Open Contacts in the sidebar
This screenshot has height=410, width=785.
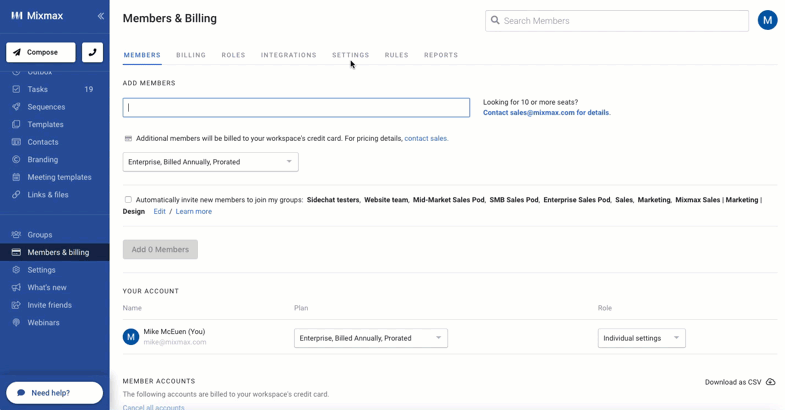click(x=43, y=142)
